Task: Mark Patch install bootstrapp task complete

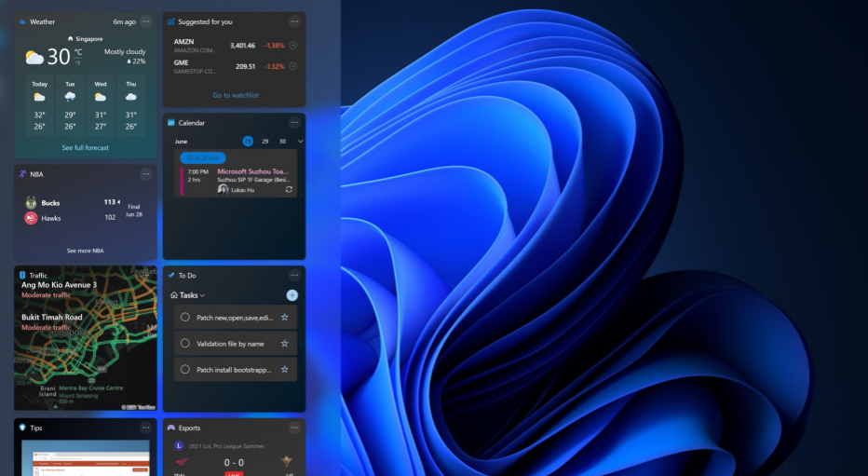Action: tap(185, 369)
